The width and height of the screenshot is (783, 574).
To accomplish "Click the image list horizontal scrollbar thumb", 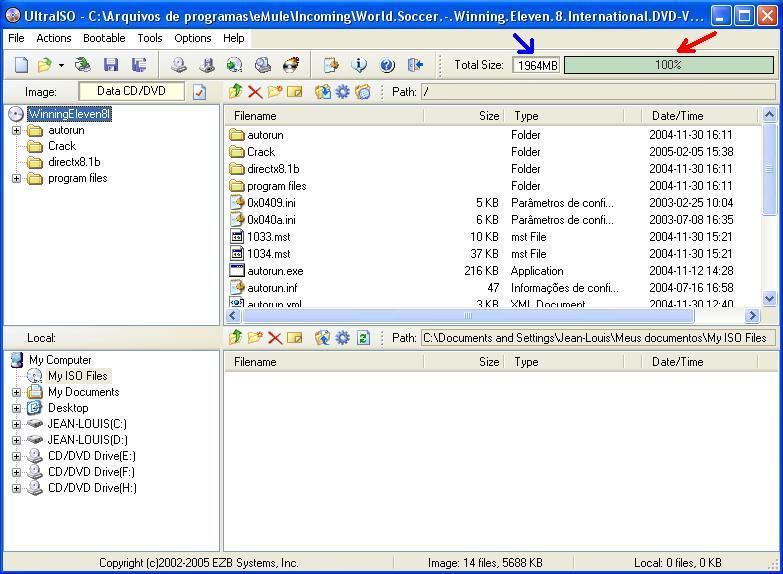I will pos(468,316).
